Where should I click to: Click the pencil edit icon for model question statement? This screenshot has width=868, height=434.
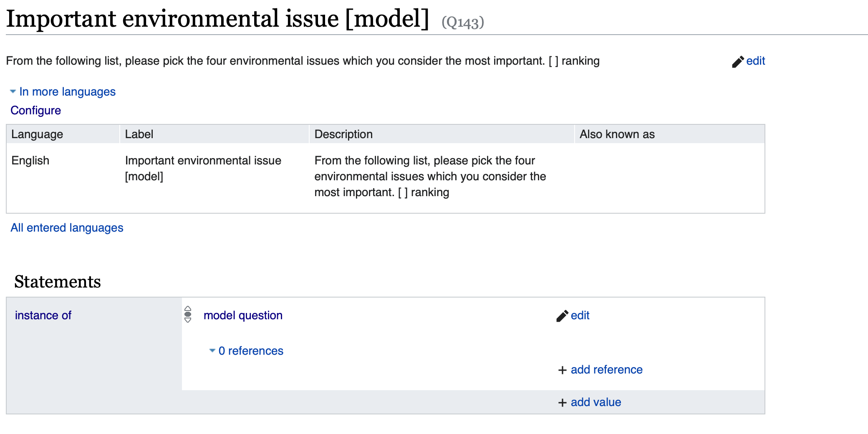pos(562,316)
